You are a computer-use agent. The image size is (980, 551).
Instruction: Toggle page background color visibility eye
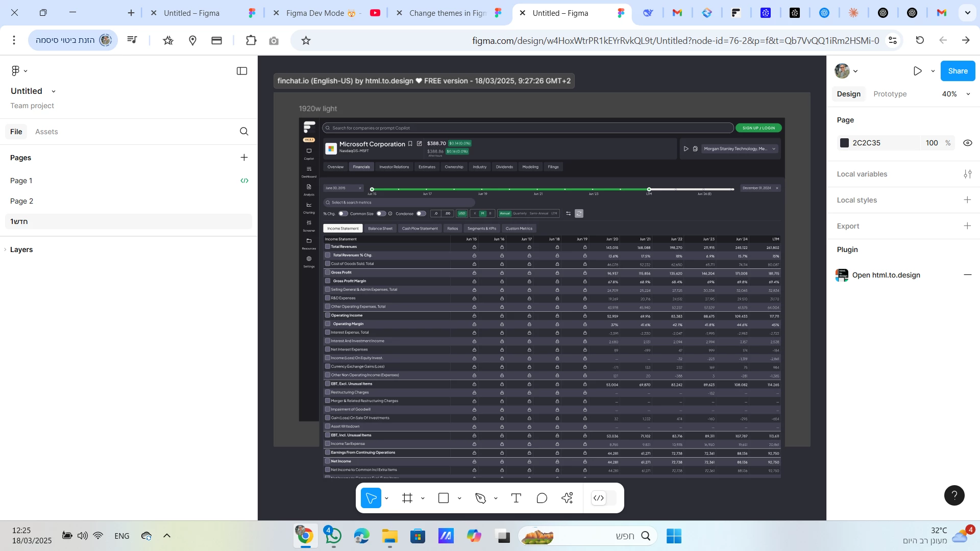click(x=967, y=143)
